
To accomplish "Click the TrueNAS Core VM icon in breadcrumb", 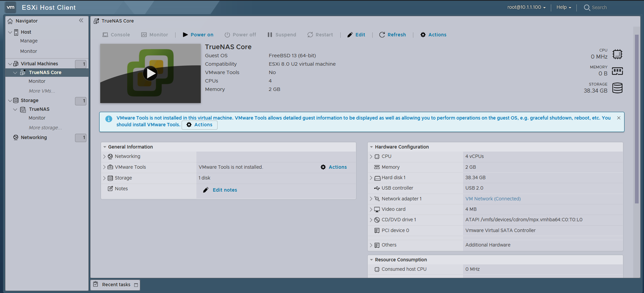I will pyautogui.click(x=96, y=21).
